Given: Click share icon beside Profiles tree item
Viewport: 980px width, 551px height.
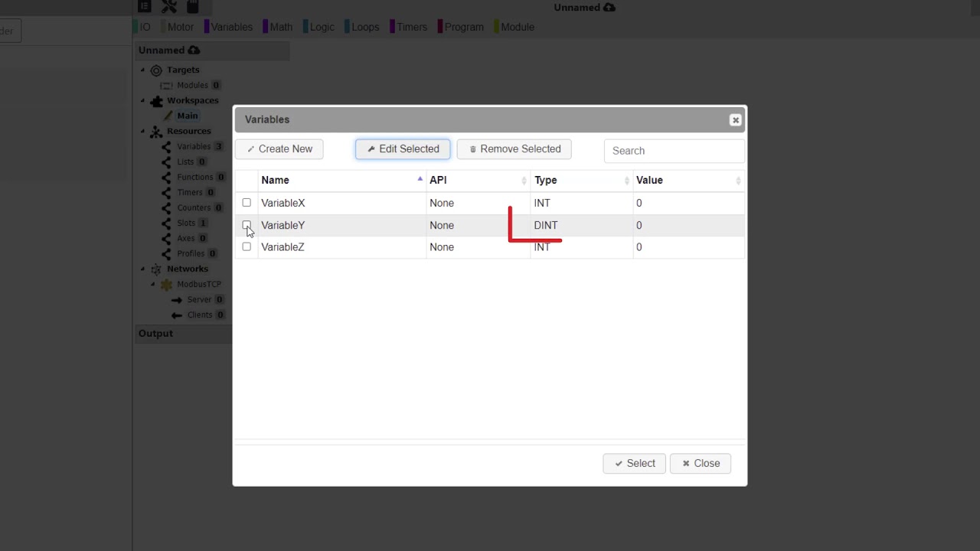Looking at the screenshot, I should 166,254.
